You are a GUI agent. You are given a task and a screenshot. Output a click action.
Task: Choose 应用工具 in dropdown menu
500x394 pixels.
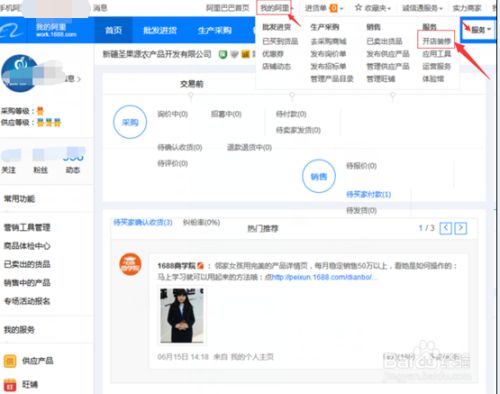click(x=437, y=54)
